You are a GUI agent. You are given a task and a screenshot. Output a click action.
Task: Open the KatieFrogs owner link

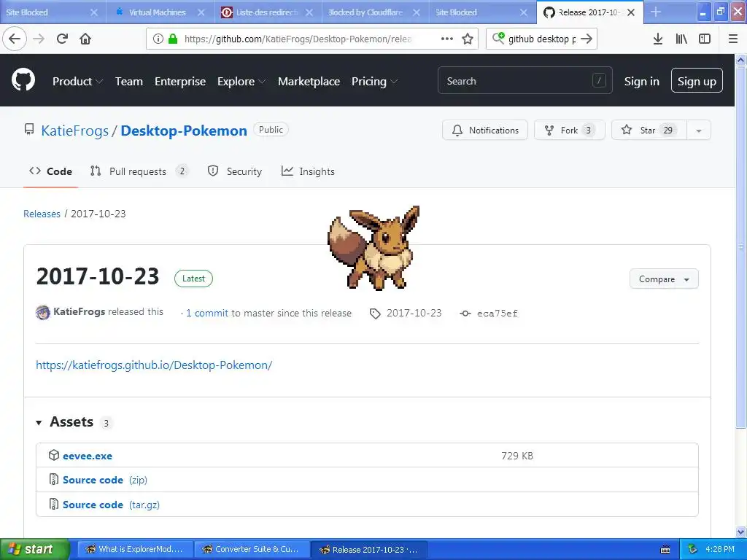[x=75, y=131]
